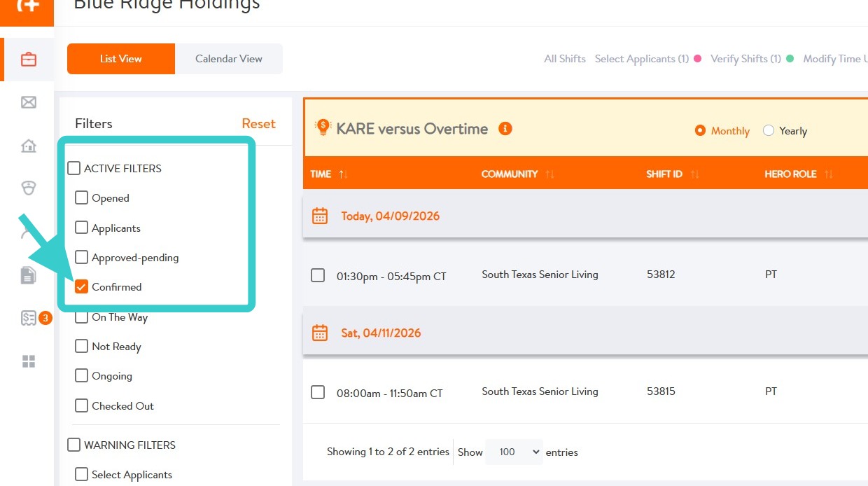Check the WARNING FILTERS group checkbox
The width and height of the screenshot is (868, 486).
74,445
